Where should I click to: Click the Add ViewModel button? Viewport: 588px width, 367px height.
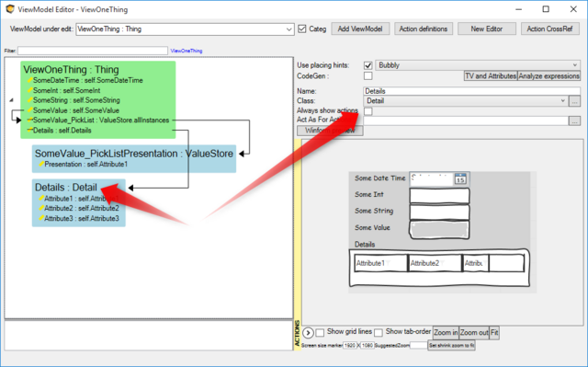(x=360, y=29)
